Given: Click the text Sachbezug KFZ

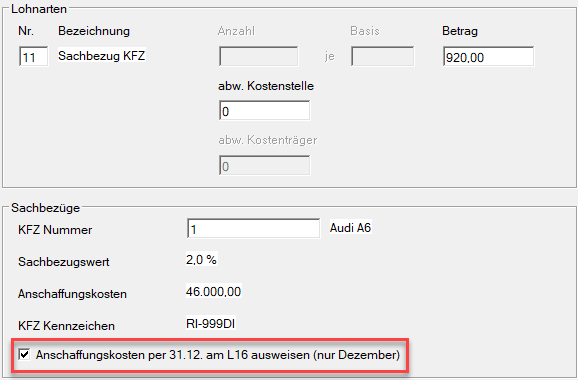Looking at the screenshot, I should point(102,56).
